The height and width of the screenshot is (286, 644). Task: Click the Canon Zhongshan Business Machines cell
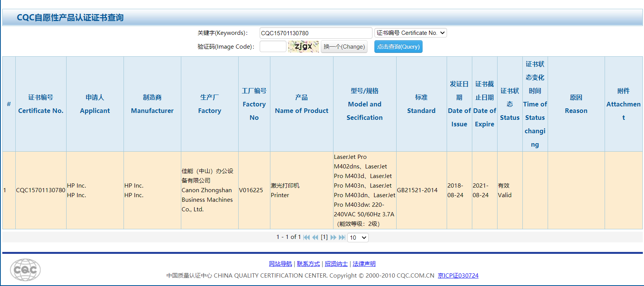[x=210, y=190]
